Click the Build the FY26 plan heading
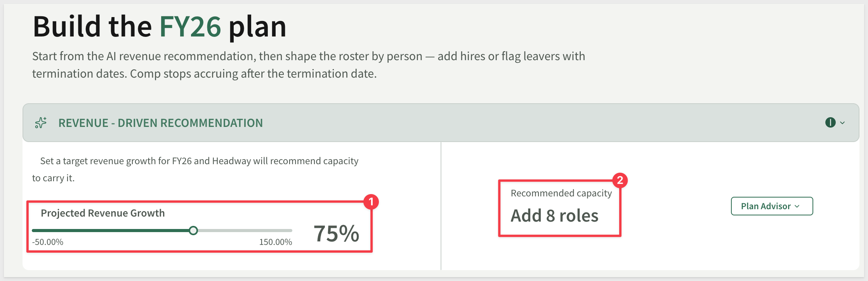Viewport: 868px width, 281px height. pos(160,27)
